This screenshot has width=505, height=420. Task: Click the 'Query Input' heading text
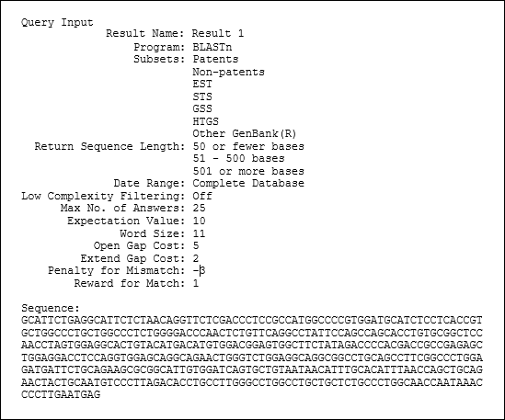[x=57, y=23]
